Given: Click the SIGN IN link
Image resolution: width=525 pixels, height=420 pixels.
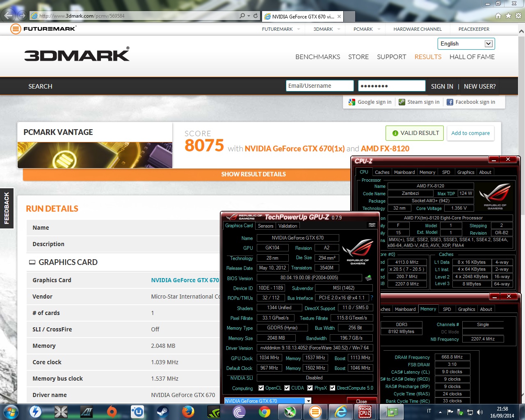Looking at the screenshot, I should click(x=442, y=86).
